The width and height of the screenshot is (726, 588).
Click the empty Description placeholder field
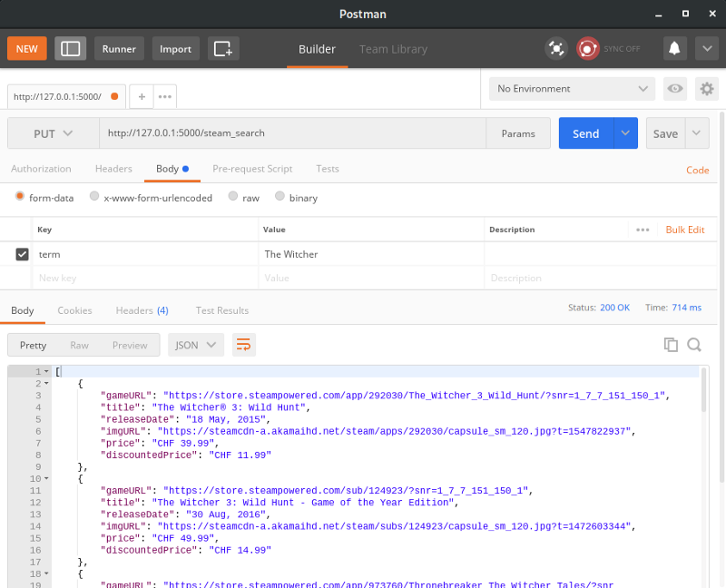coord(601,279)
